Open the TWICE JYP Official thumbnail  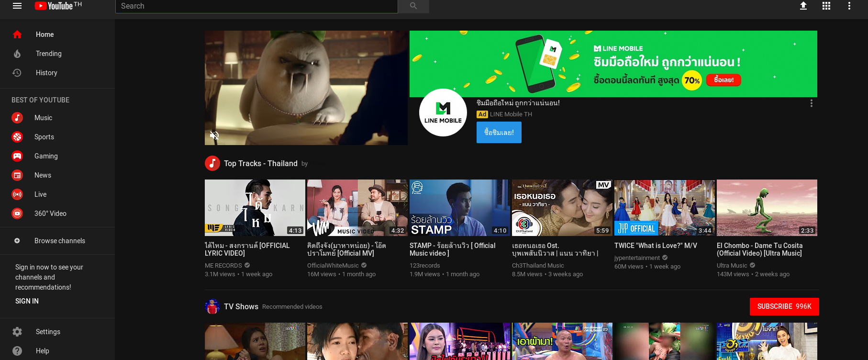(665, 208)
